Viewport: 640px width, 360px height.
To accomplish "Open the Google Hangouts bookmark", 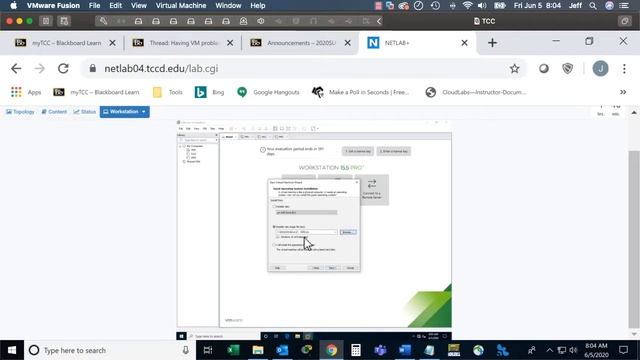I will click(x=268, y=92).
